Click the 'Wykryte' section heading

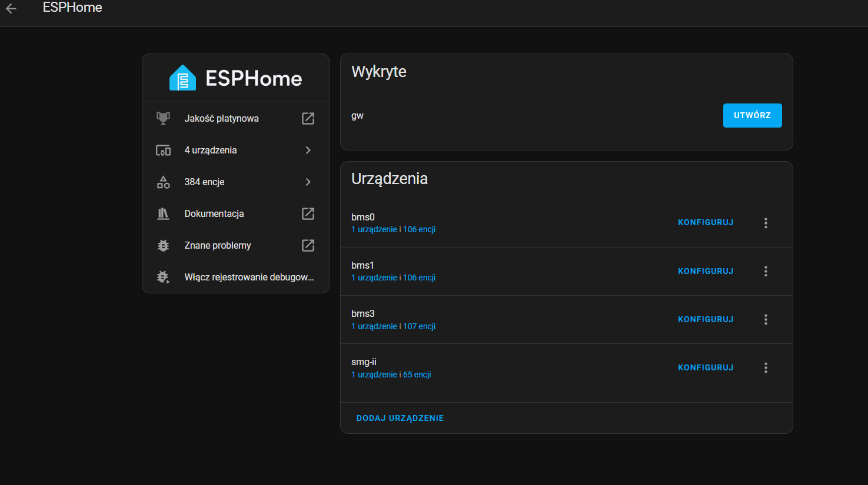click(379, 72)
